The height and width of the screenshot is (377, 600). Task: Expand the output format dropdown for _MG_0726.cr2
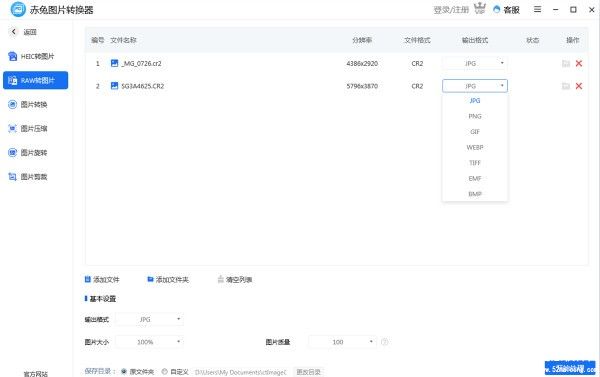474,64
